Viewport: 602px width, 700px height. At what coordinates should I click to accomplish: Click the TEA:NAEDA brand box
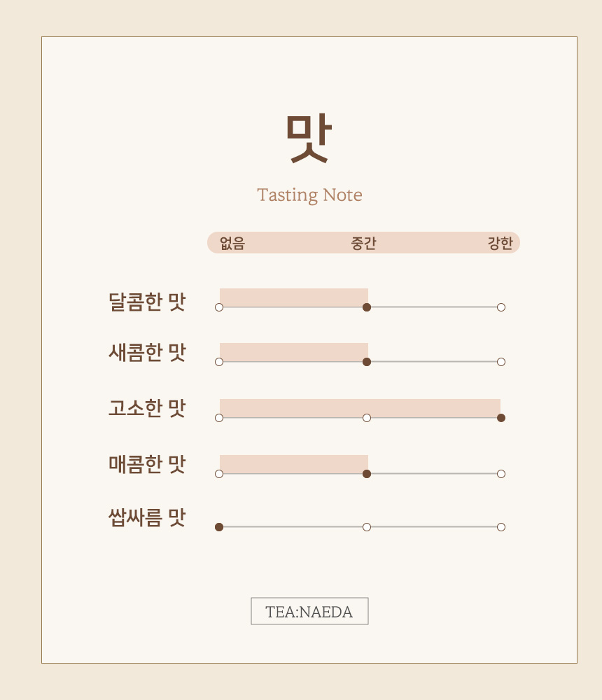tap(309, 611)
